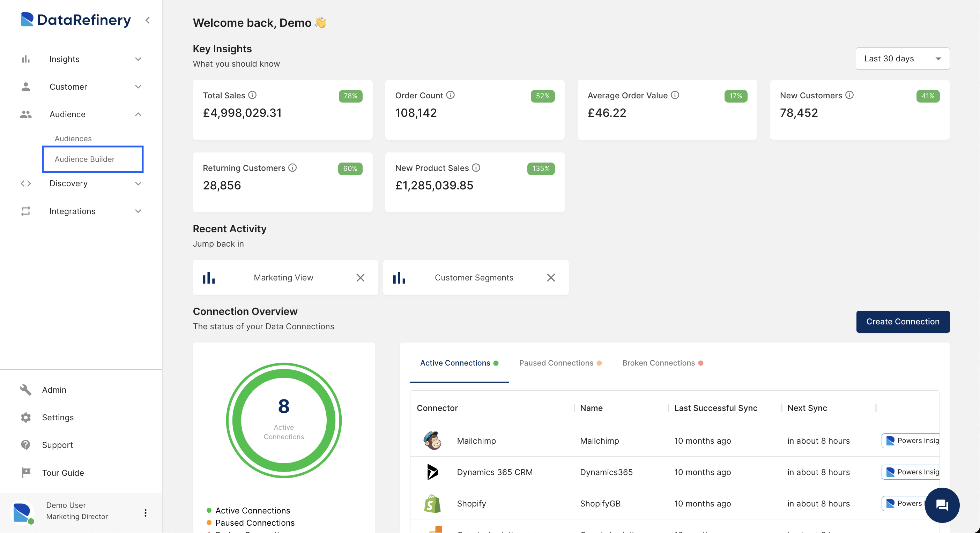This screenshot has width=980, height=533.
Task: Click the Order Count info icon
Action: 450,95
